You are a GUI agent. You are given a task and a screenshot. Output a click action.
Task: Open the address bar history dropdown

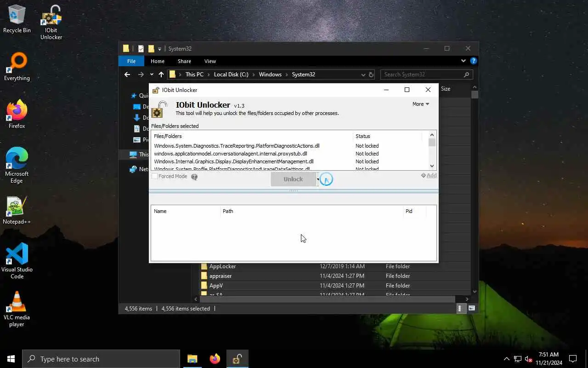[363, 75]
